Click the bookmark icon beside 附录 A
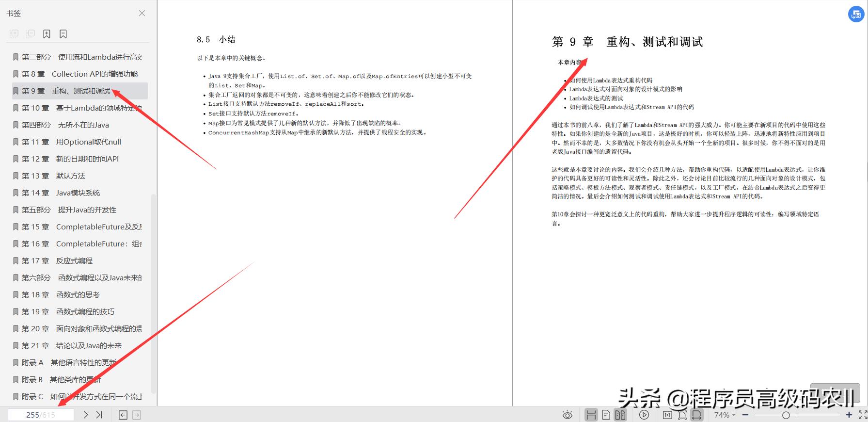The image size is (868, 422). (x=16, y=363)
